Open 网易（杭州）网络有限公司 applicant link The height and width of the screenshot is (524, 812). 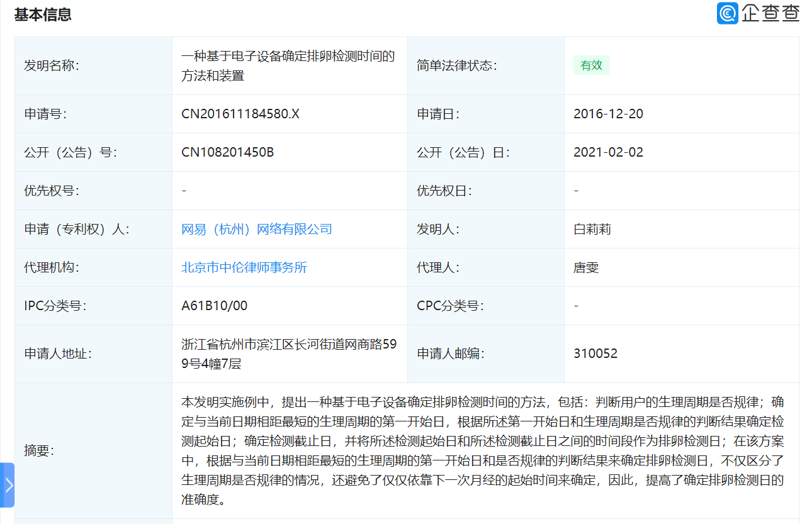pyautogui.click(x=257, y=229)
